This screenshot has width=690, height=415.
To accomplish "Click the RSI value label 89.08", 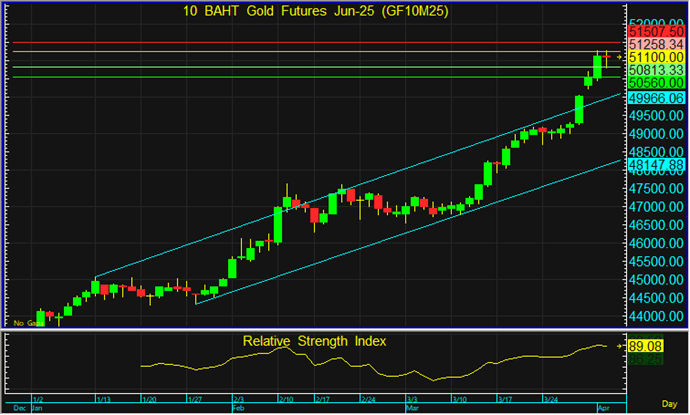I will [x=647, y=346].
